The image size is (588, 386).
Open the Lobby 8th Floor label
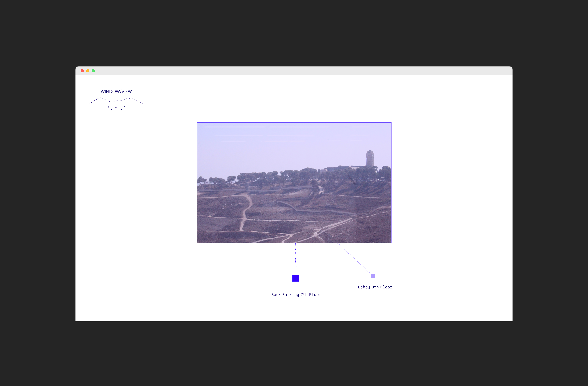click(x=375, y=287)
